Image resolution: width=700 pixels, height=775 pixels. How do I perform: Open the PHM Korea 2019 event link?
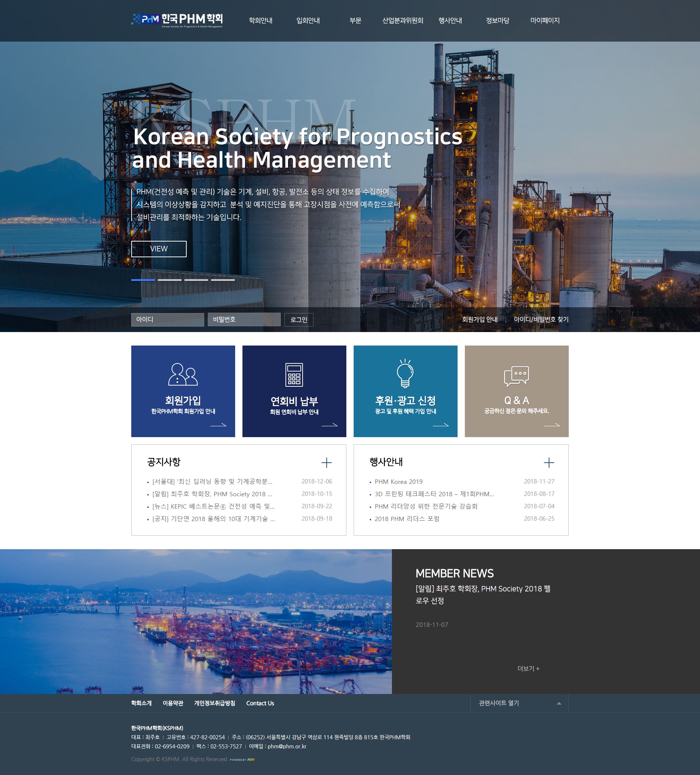(x=398, y=482)
